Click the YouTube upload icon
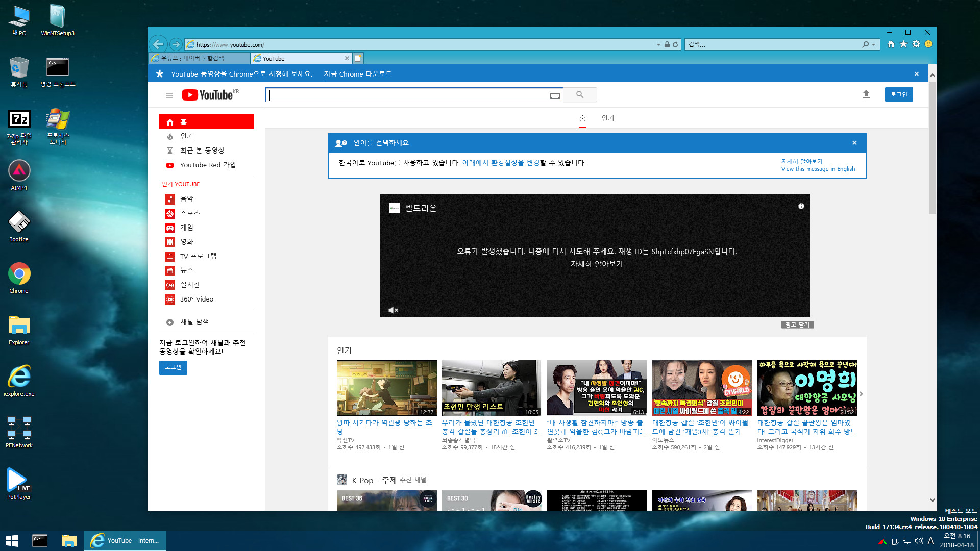This screenshot has height=551, width=980. (866, 94)
